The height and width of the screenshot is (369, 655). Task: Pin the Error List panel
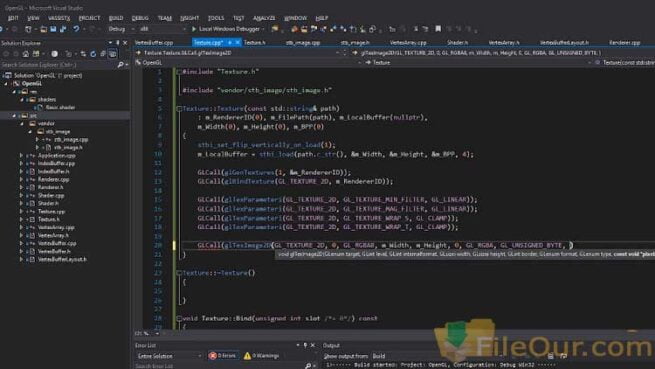click(x=305, y=345)
